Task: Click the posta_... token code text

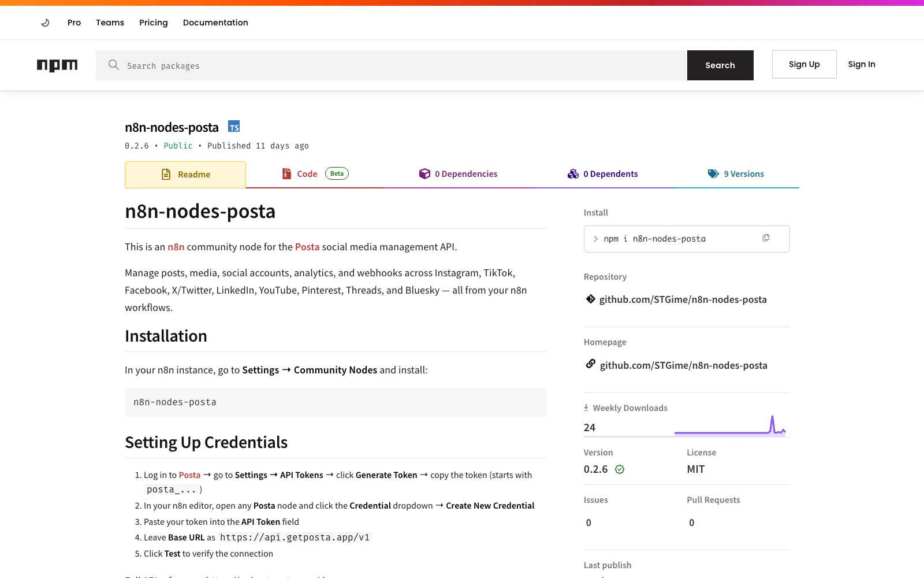Action: point(172,490)
